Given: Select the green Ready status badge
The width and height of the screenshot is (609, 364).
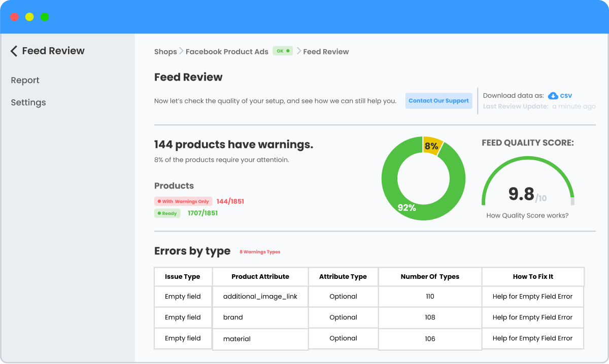Looking at the screenshot, I should click(167, 213).
